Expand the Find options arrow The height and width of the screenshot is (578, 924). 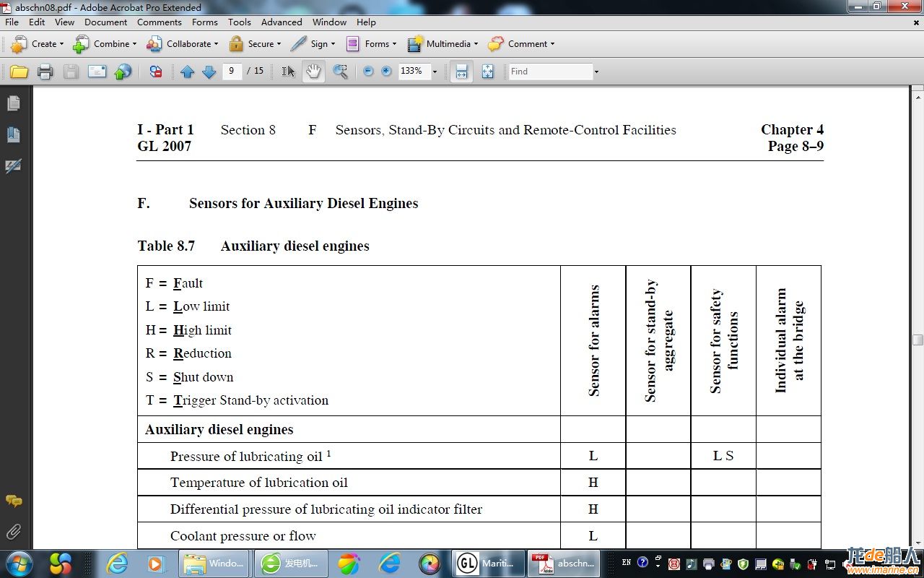pos(596,72)
